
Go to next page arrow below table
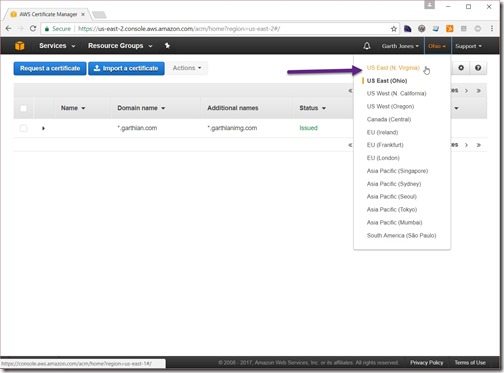[467, 145]
